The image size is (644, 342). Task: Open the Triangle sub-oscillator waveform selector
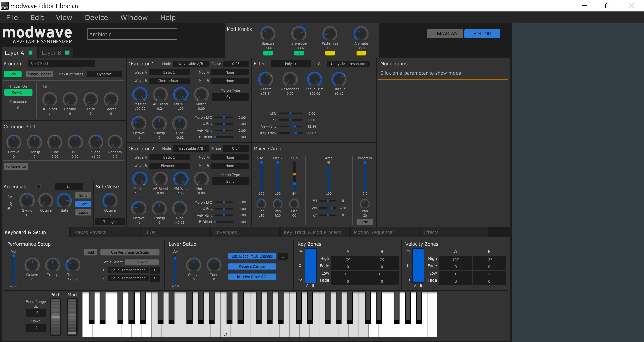pyautogui.click(x=110, y=222)
